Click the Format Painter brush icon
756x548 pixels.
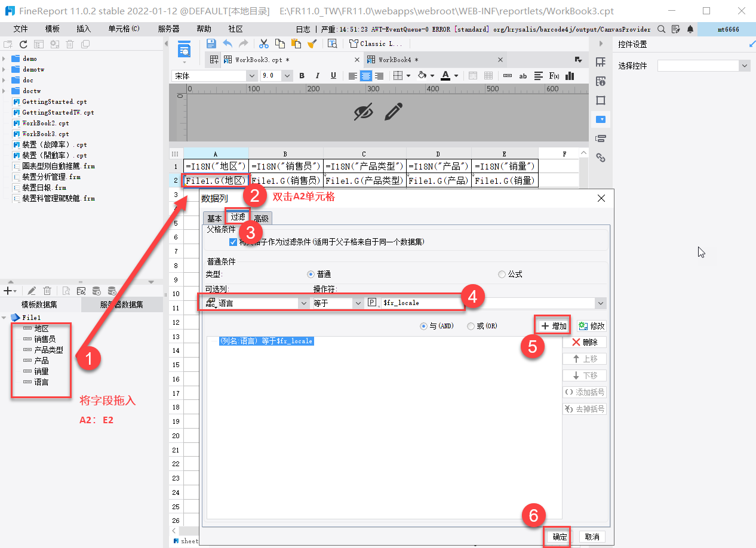pos(312,44)
